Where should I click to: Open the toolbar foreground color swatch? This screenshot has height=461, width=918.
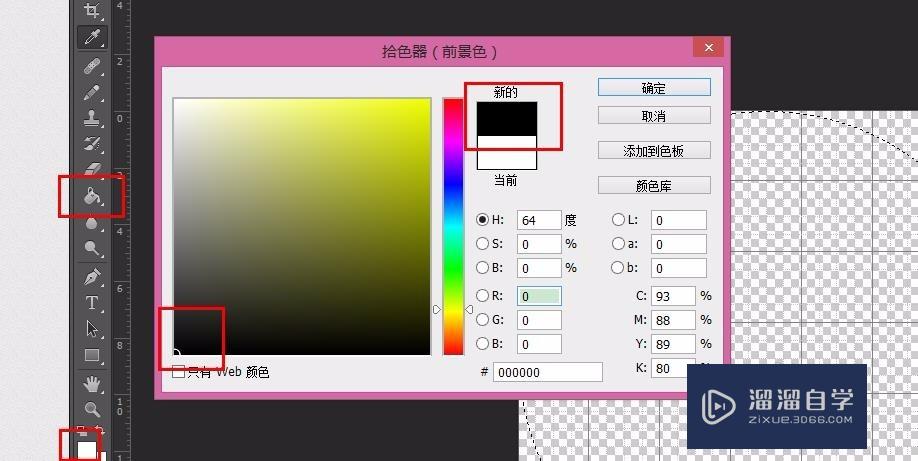pos(87,450)
